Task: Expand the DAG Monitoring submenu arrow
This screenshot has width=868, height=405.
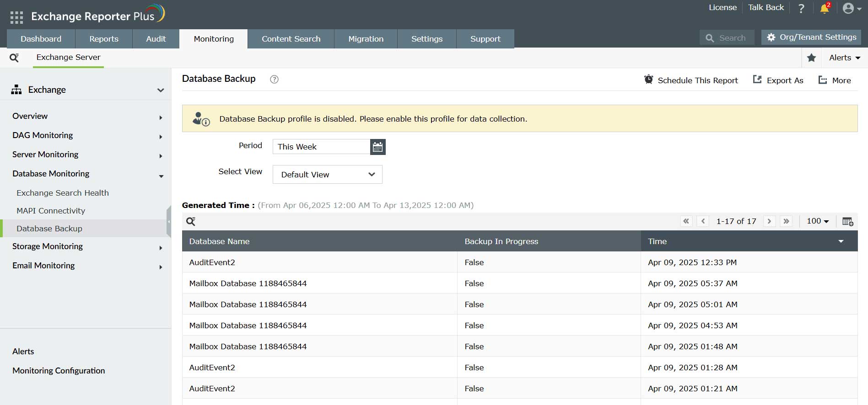Action: (161, 137)
